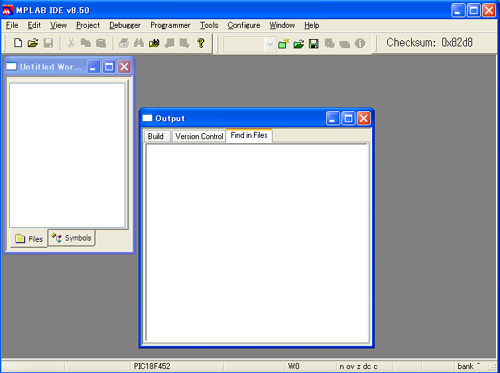
Task: Click the Find in Files icon
Action: [x=154, y=43]
